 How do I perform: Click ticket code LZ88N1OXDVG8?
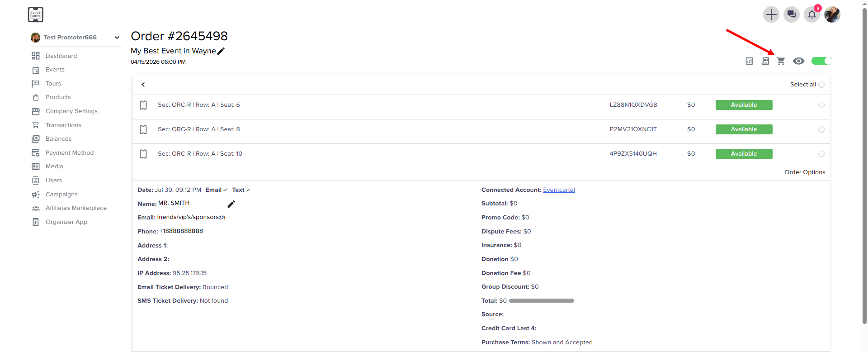tap(633, 105)
